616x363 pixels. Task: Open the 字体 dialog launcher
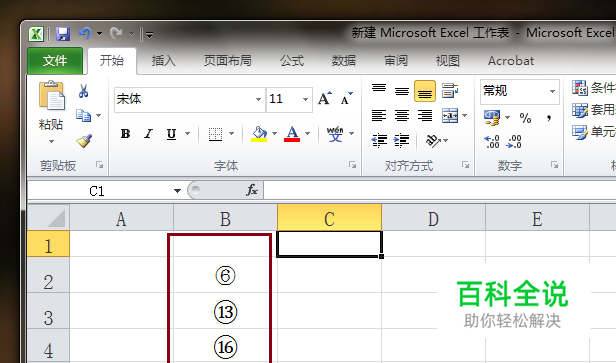point(352,165)
